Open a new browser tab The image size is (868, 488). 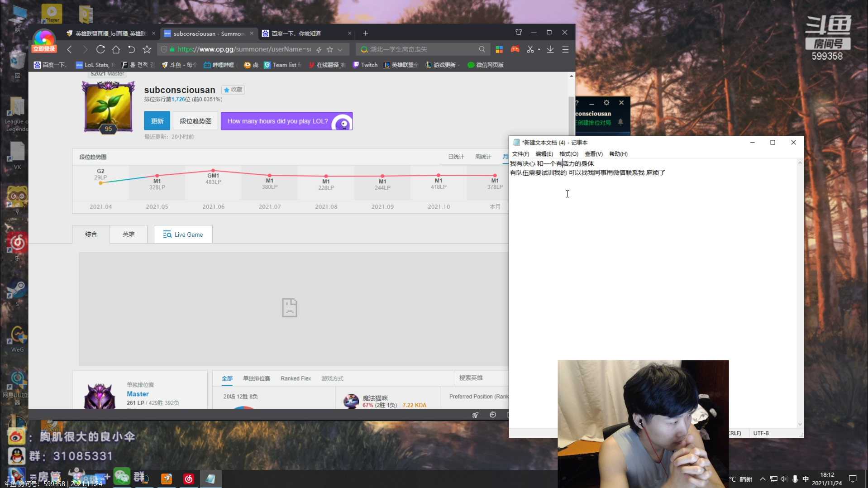(x=365, y=33)
